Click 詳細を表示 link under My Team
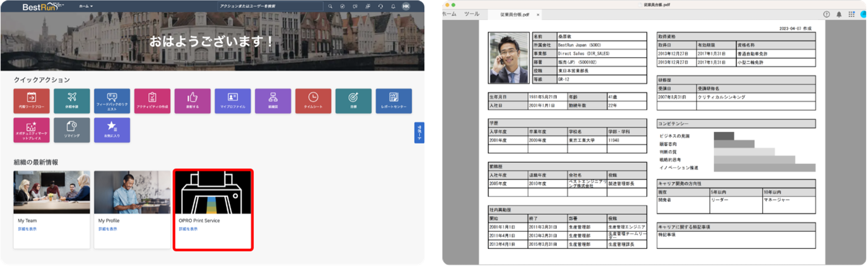 27,229
